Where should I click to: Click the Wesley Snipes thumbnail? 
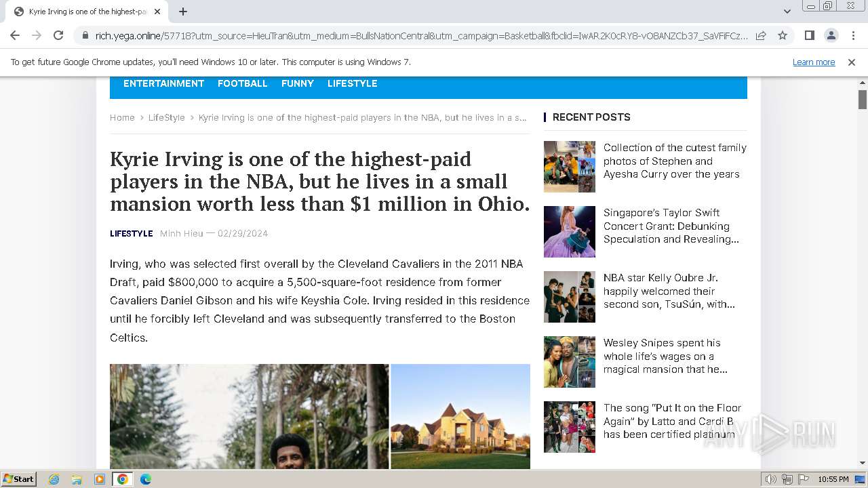tap(570, 362)
